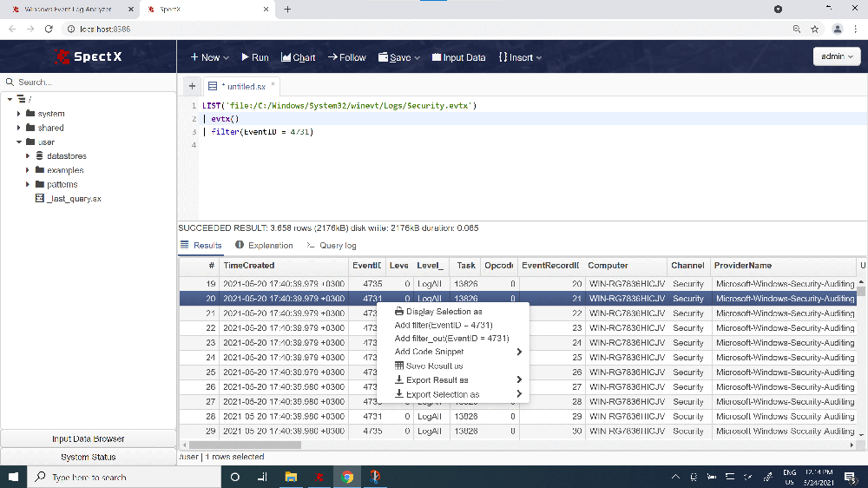This screenshot has height=488, width=868.
Task: Click the TimeCreated column header
Action: tap(284, 266)
